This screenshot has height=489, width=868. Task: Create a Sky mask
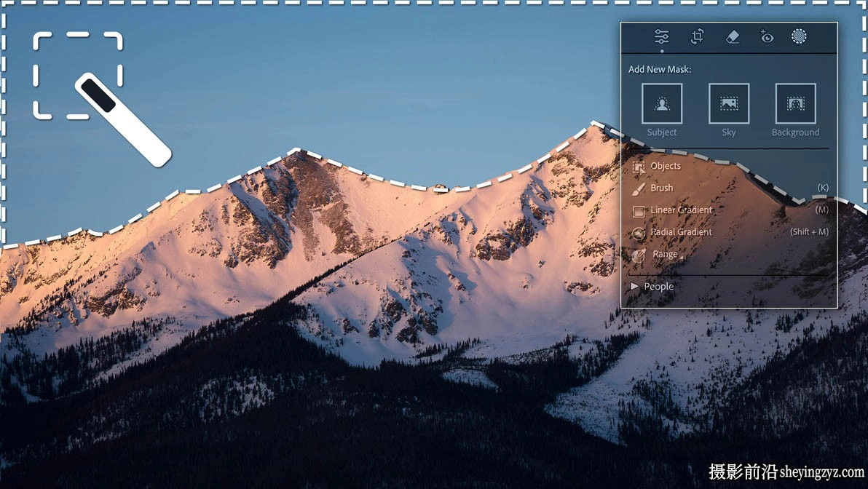(728, 103)
